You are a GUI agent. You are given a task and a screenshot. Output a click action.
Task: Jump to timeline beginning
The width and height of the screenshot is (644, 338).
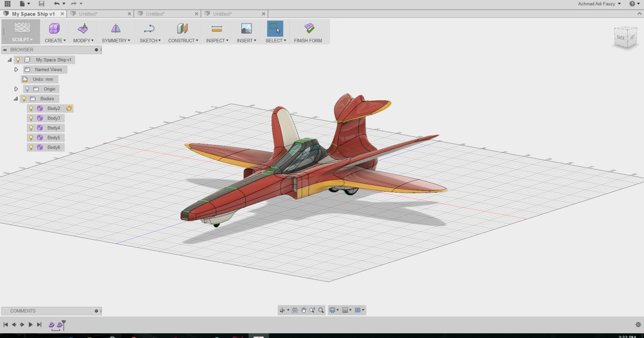pos(5,325)
